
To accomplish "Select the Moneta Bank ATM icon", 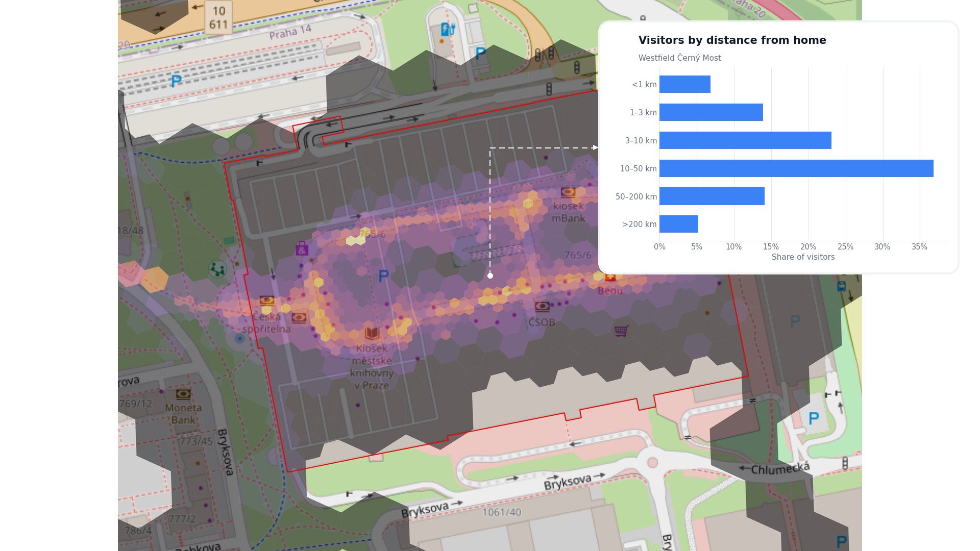I will [183, 394].
